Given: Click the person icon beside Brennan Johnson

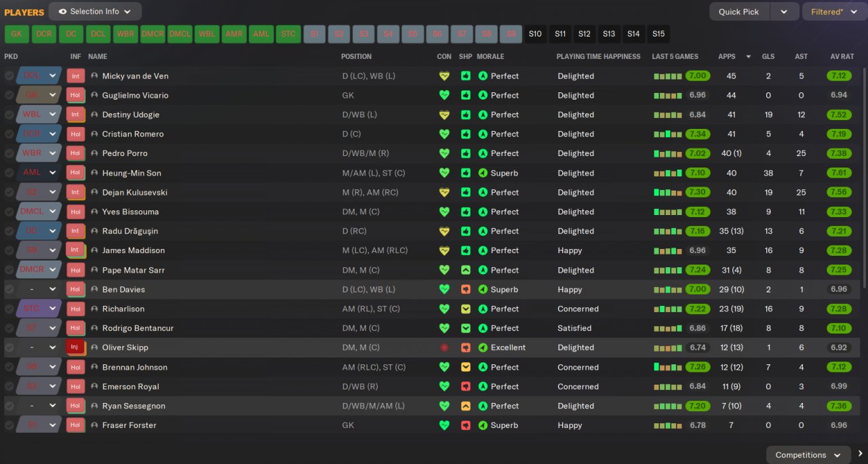Looking at the screenshot, I should point(94,367).
